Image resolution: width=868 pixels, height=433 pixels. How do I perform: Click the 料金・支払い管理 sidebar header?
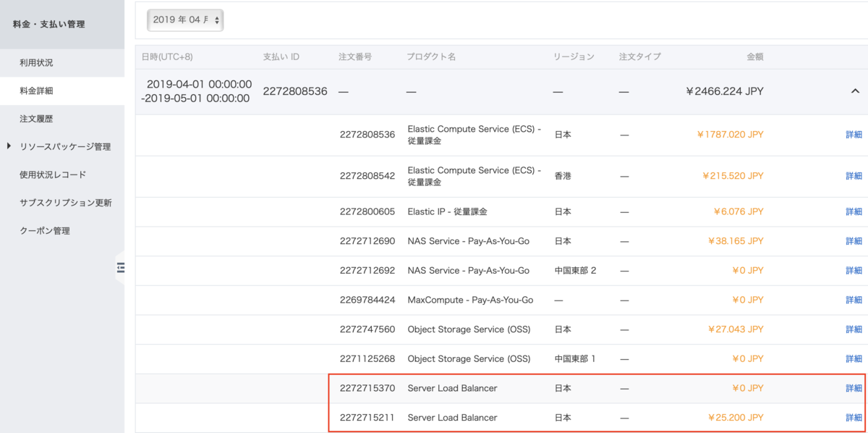(x=49, y=25)
